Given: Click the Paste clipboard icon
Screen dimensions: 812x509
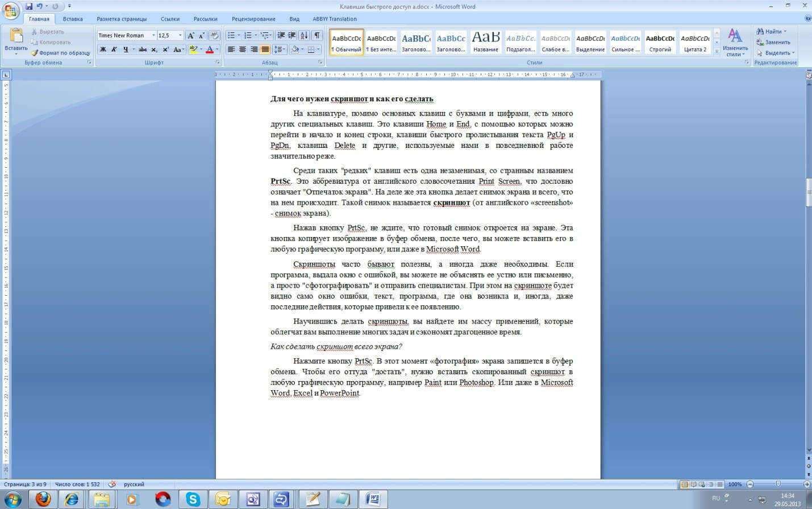Looking at the screenshot, I should [16, 36].
